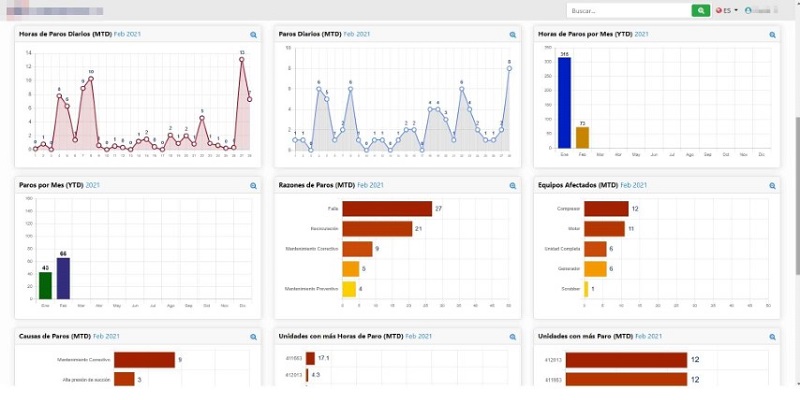Zoom the Causas de Paros chart

point(254,337)
